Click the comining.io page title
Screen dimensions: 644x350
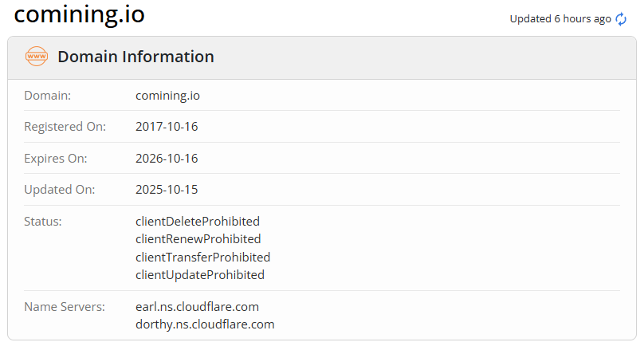pyautogui.click(x=80, y=15)
